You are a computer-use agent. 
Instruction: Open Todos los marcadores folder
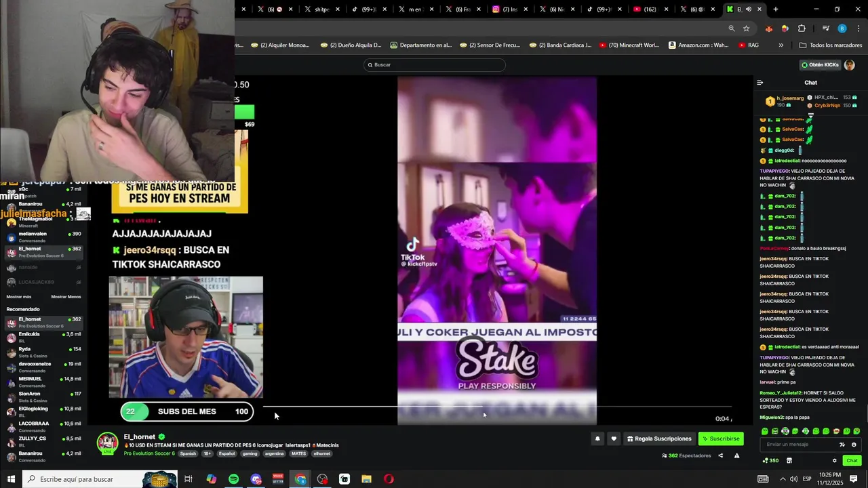coord(831,45)
